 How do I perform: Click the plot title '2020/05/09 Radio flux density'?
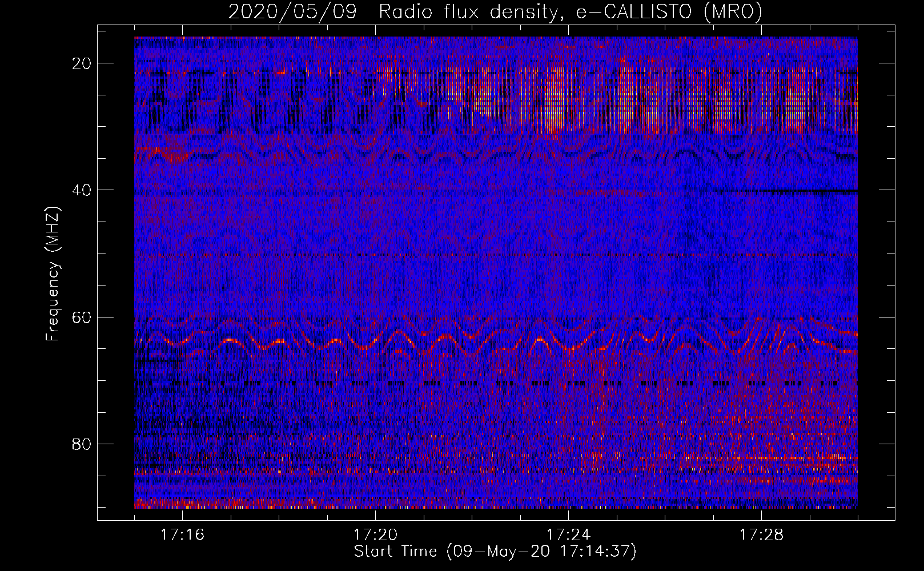(495, 11)
